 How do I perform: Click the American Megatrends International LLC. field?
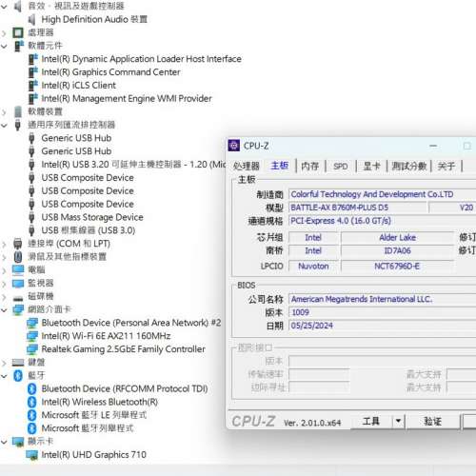pyautogui.click(x=383, y=299)
